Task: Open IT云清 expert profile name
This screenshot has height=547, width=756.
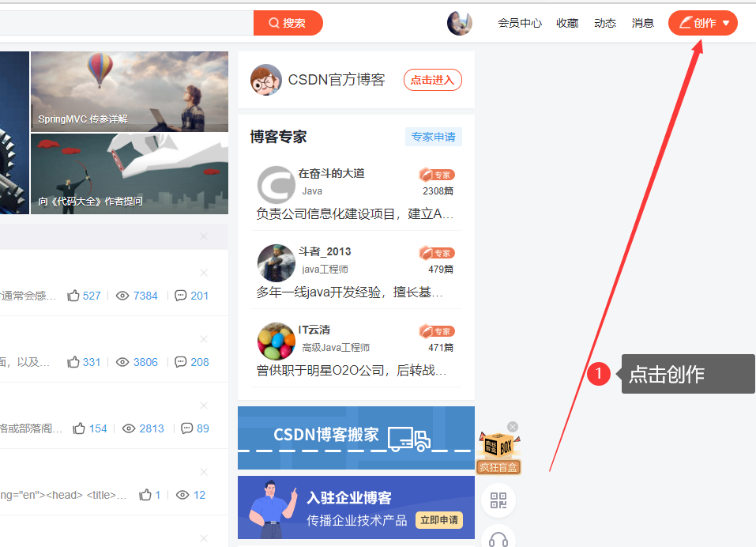Action: point(314,330)
